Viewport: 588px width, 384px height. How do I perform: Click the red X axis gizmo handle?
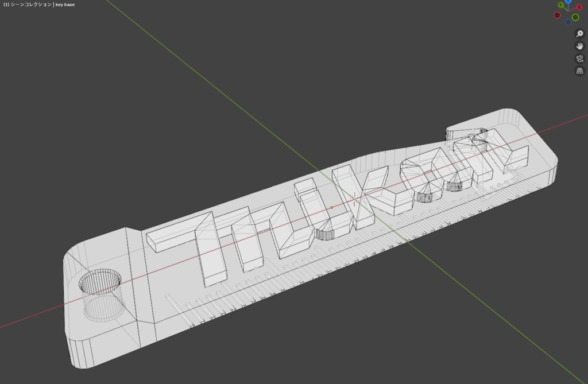click(579, 7)
